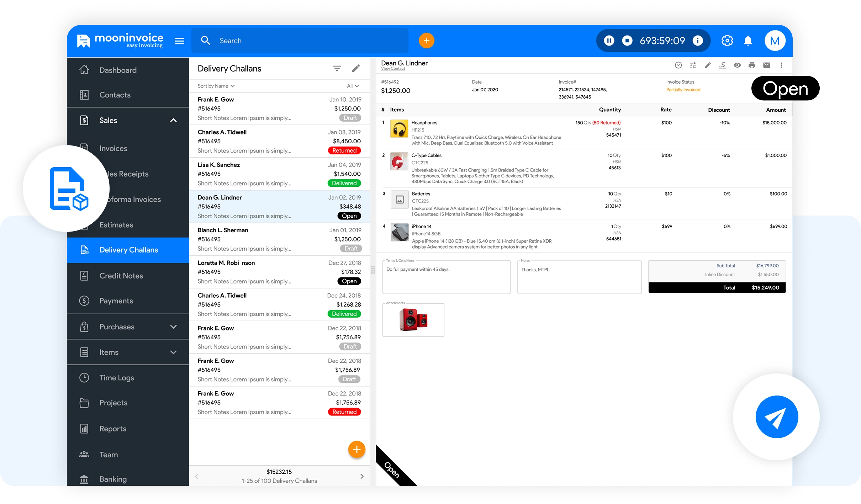Screen dimensions: 861x504
Task: Open the Sort by Name dropdown
Action: [x=216, y=86]
